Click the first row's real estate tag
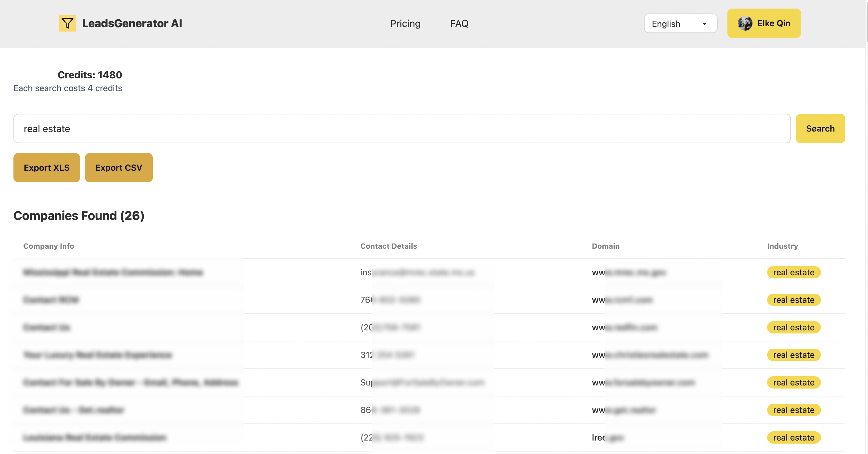Image resolution: width=868 pixels, height=454 pixels. pos(793,272)
